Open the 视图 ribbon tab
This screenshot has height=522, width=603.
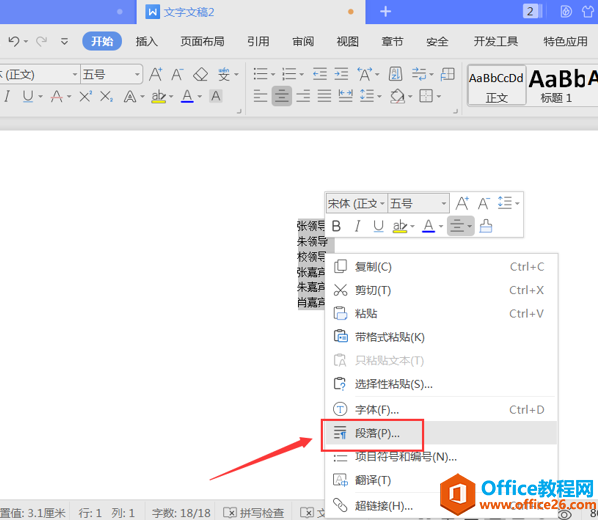pyautogui.click(x=348, y=41)
